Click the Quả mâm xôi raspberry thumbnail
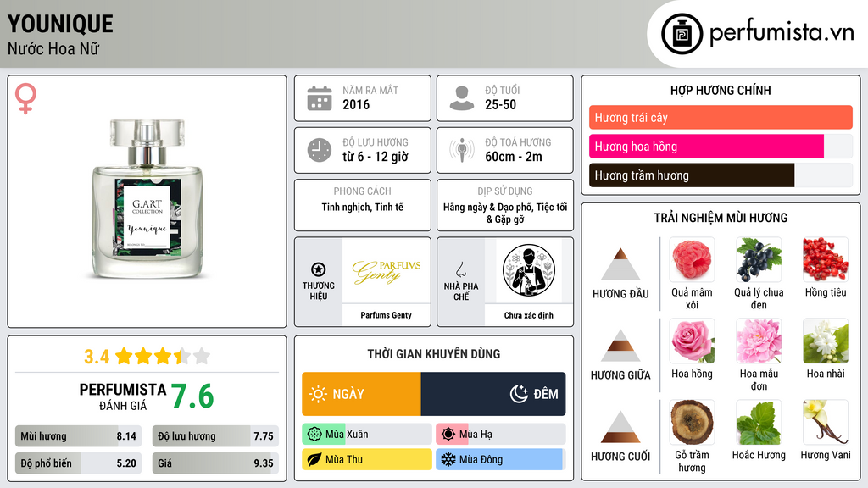 (x=692, y=260)
